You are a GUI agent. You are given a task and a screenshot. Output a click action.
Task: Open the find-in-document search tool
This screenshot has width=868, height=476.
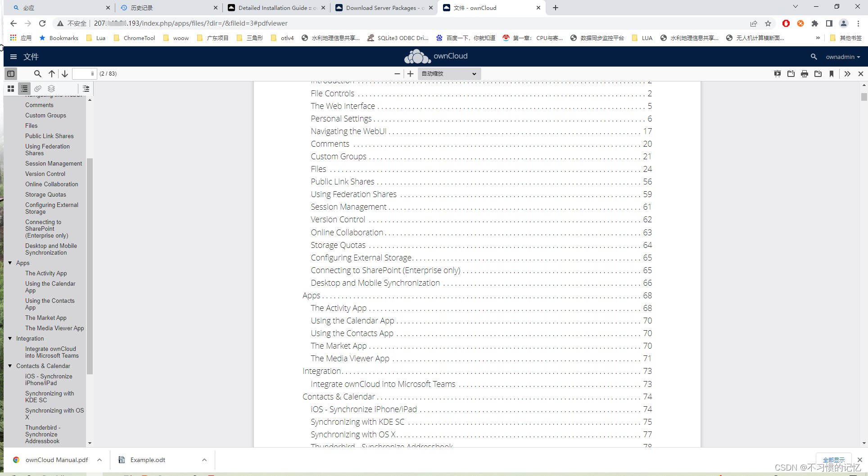point(38,74)
